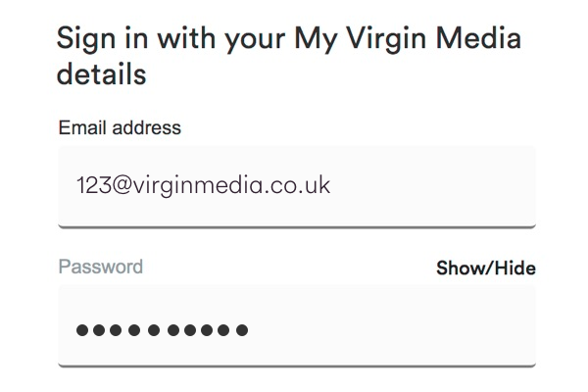This screenshot has height=392, width=588.
Task: Focus the Email address input field
Action: [297, 186]
